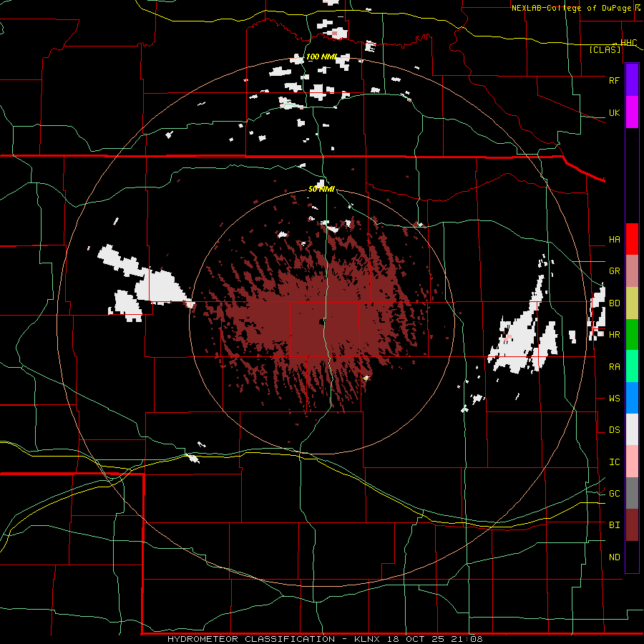Click the DS legend label
Screen dimensions: 644x644
[x=615, y=430]
